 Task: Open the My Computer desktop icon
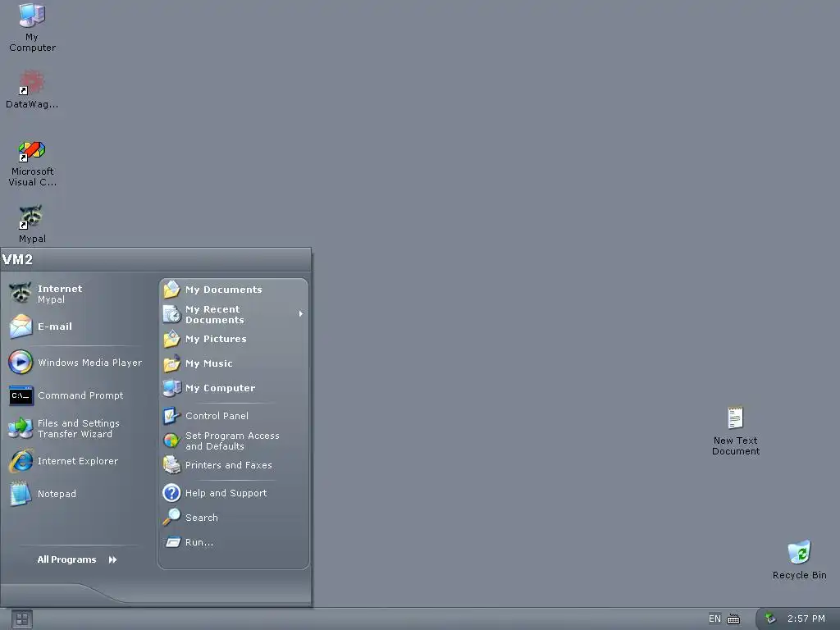point(32,27)
